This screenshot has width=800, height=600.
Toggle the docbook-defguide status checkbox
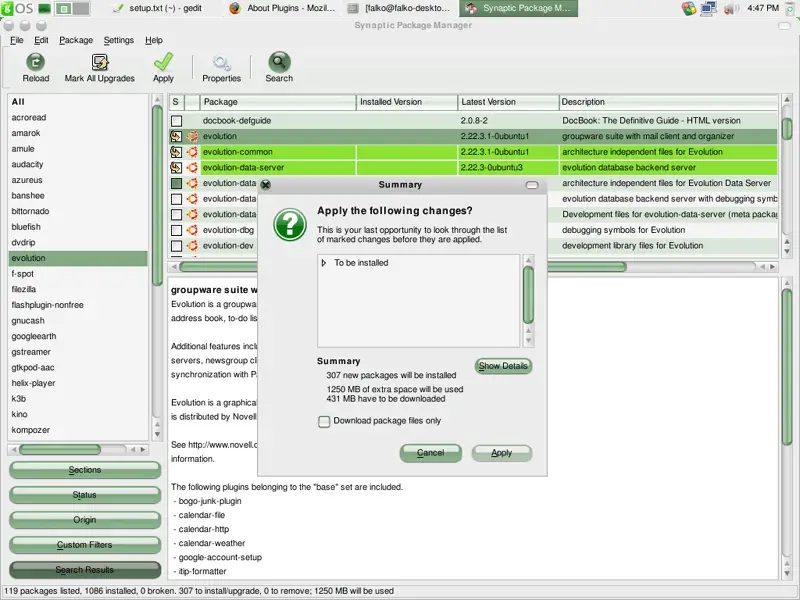click(x=177, y=121)
